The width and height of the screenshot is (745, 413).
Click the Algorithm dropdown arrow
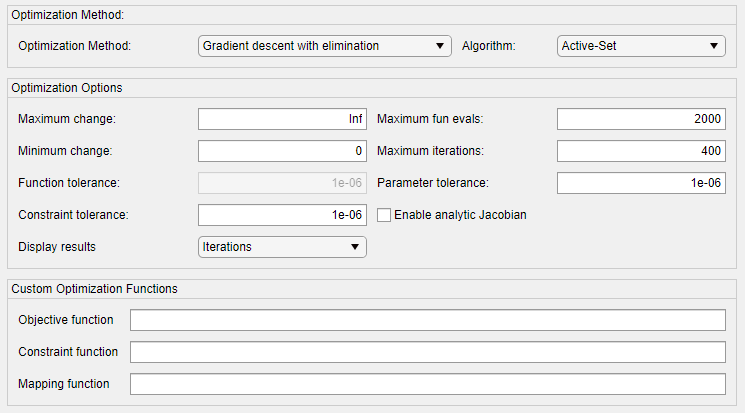714,46
